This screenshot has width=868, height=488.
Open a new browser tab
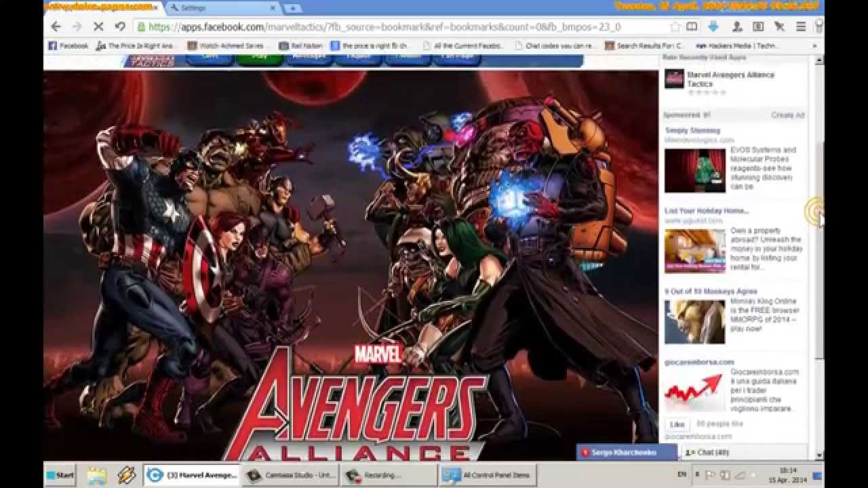click(292, 8)
